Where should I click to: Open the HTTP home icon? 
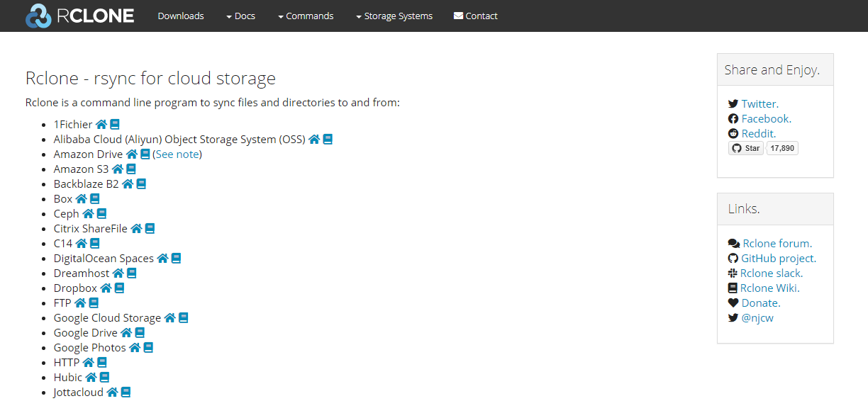[x=88, y=363]
